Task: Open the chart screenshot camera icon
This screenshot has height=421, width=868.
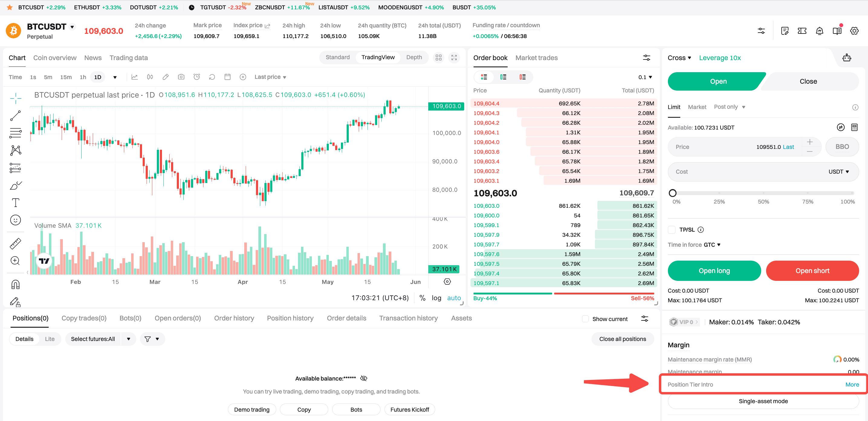Action: click(x=181, y=77)
